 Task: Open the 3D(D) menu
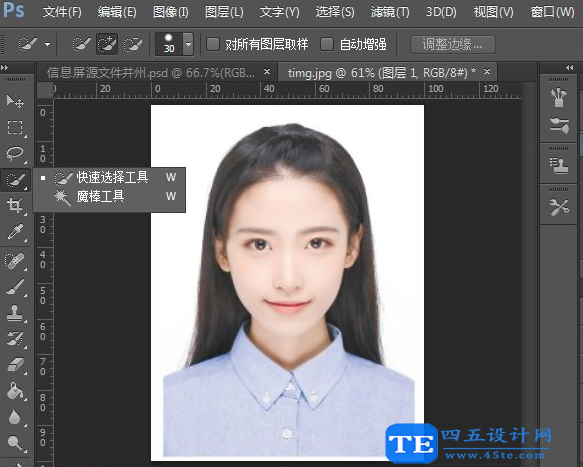[x=441, y=12]
